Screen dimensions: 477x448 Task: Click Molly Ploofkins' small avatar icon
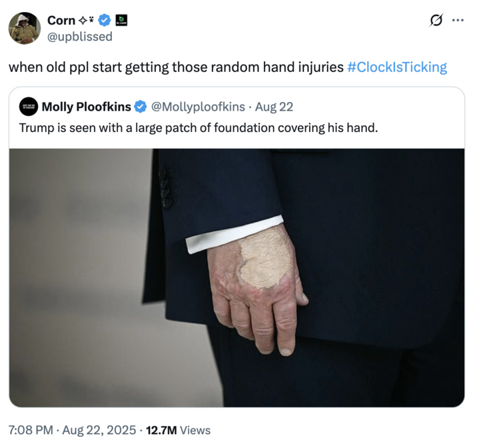(29, 107)
